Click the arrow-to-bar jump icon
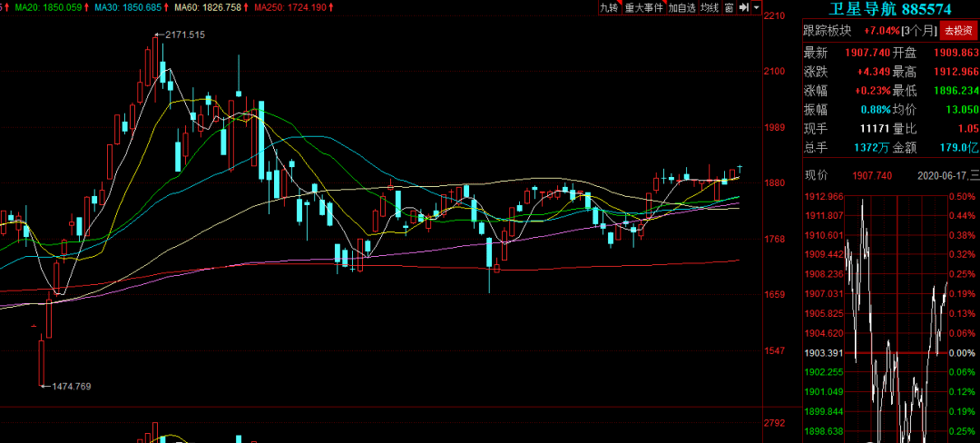This screenshot has height=443, width=980. click(743, 7)
